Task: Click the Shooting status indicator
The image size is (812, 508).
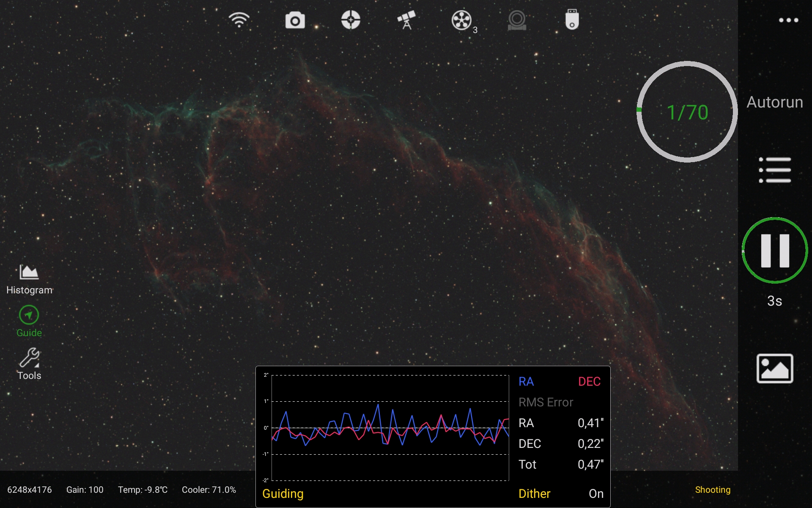Action: pos(713,490)
